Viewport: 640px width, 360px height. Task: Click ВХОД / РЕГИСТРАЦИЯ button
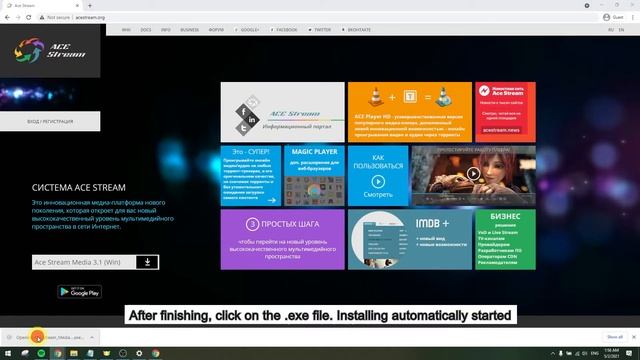(x=50, y=121)
